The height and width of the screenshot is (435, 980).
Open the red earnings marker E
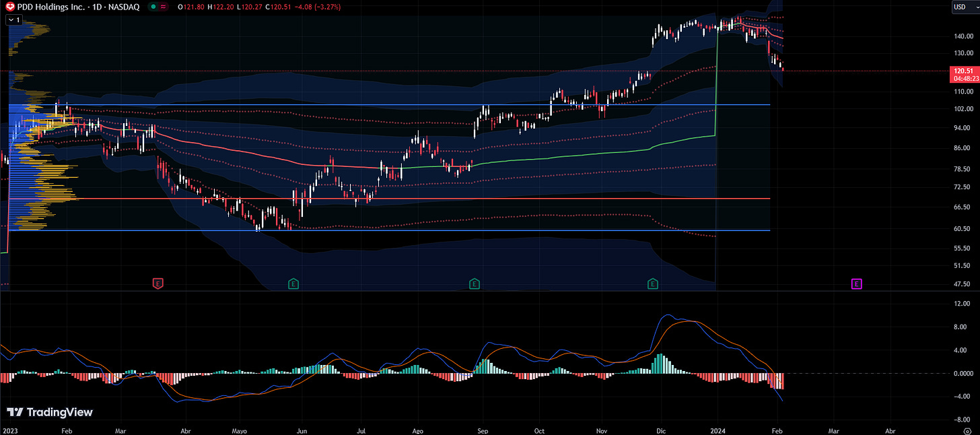point(158,284)
